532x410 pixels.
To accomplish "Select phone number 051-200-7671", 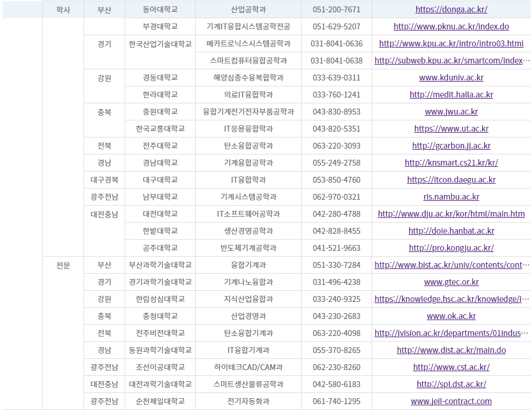I will [x=337, y=9].
